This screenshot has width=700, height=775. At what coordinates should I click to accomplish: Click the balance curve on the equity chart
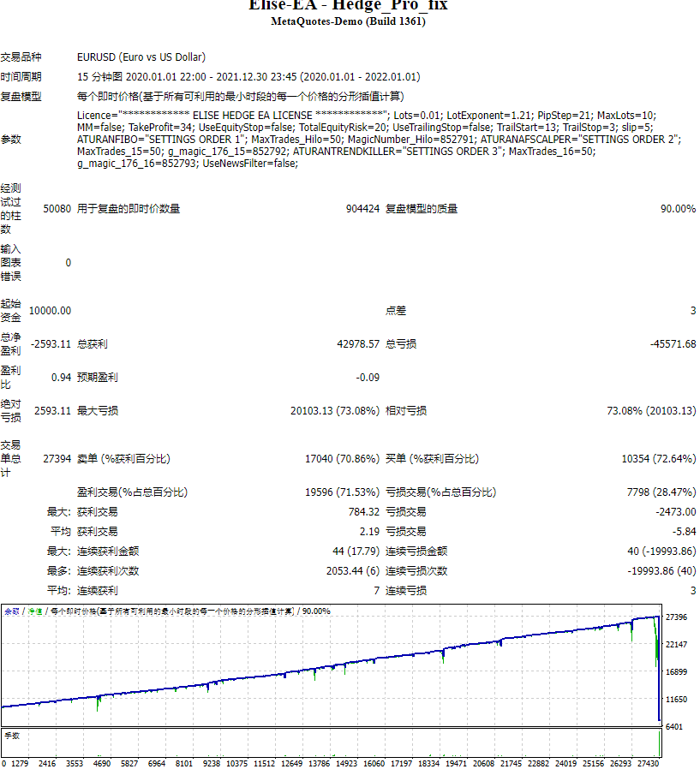343,664
